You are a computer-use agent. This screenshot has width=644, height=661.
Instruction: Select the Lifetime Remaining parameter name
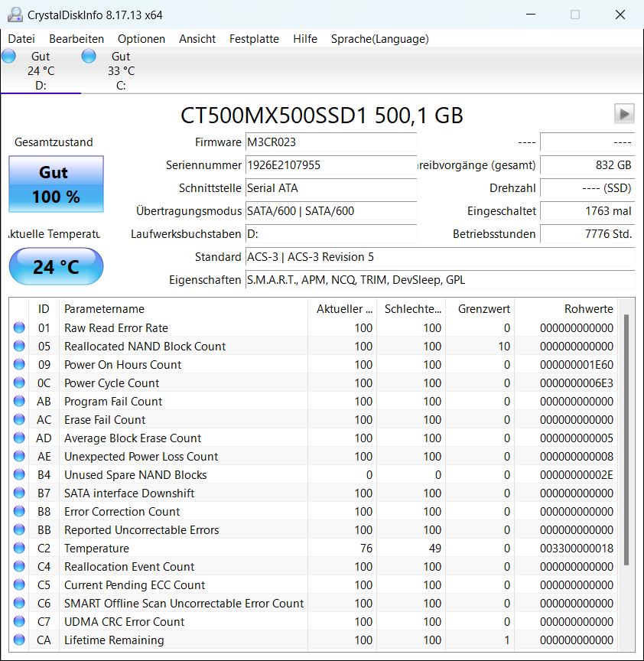point(114,640)
